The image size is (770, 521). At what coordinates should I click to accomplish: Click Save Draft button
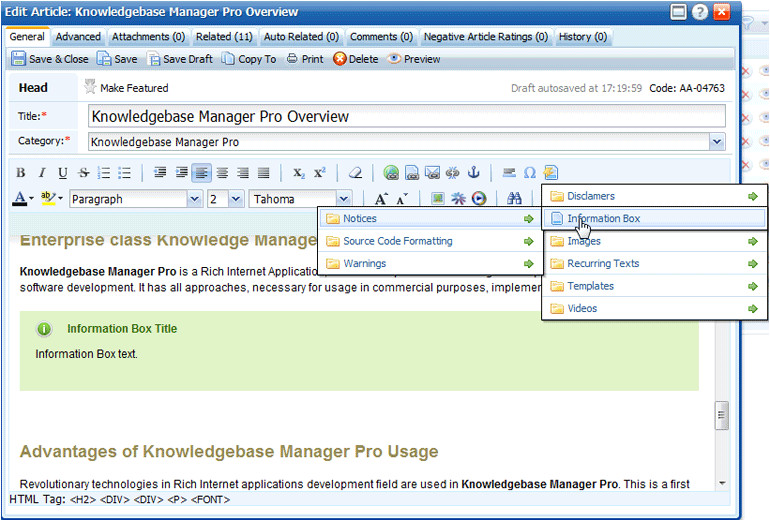click(x=180, y=59)
